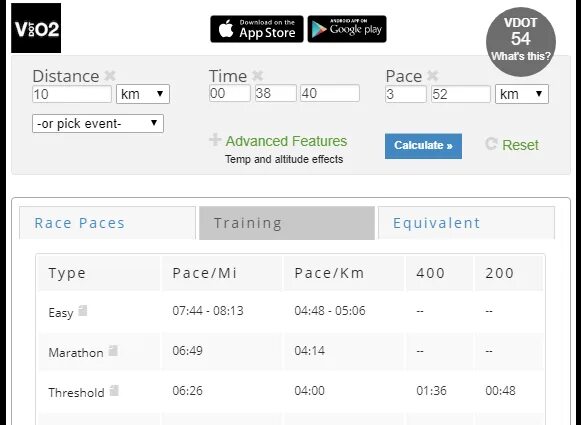Clear the Time field with the x icon
581x425 pixels.
tap(258, 76)
